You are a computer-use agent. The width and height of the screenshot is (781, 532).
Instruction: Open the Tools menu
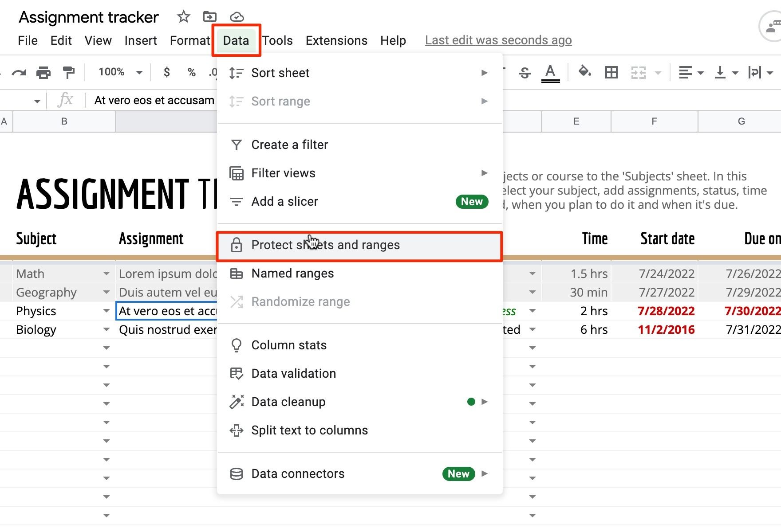point(277,40)
